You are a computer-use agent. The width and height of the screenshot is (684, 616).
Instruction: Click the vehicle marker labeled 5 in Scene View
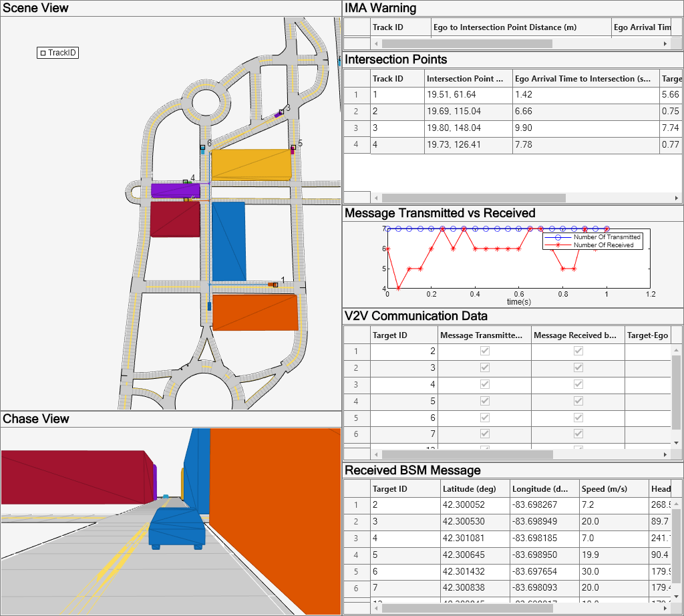click(x=293, y=148)
